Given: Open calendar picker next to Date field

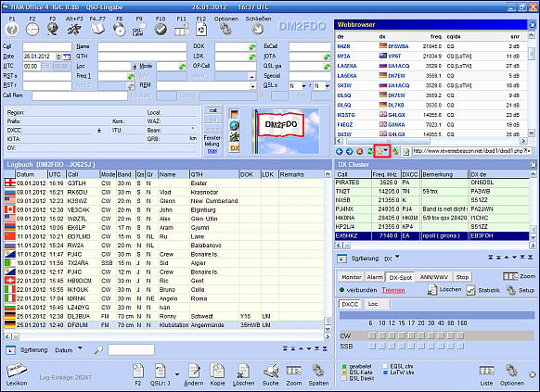Looking at the screenshot, I should click(x=67, y=57).
